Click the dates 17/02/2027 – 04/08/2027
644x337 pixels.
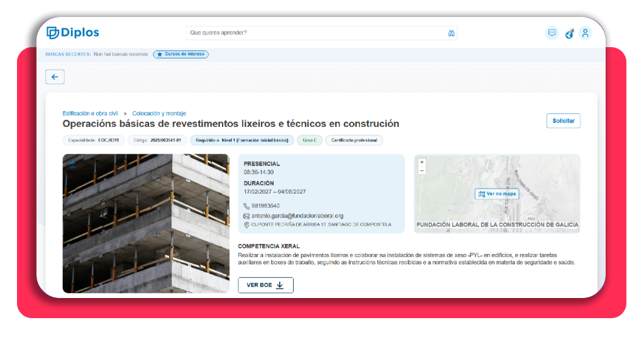(x=275, y=192)
